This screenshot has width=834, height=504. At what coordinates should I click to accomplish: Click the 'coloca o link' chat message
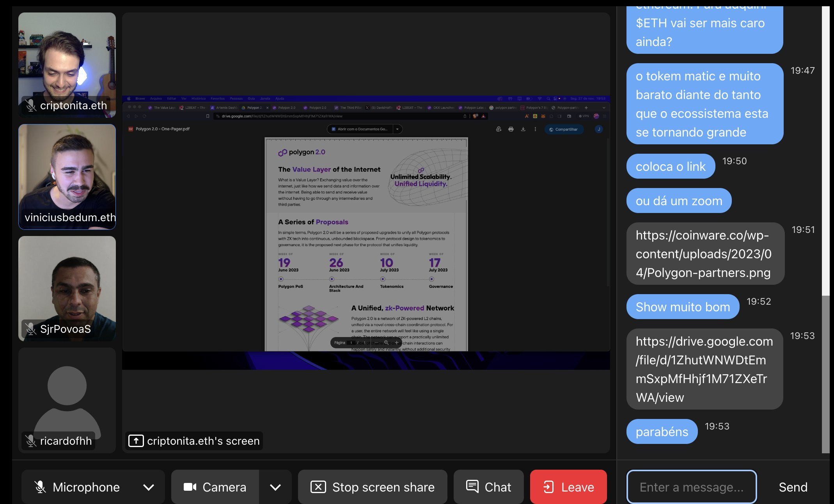pyautogui.click(x=671, y=167)
